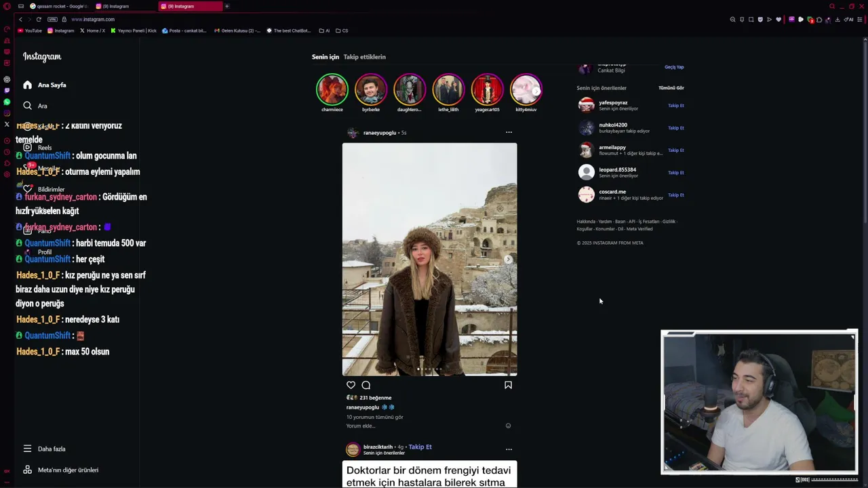Bookmark the ranaeyupoglu post
868x488 pixels.
[x=508, y=385]
